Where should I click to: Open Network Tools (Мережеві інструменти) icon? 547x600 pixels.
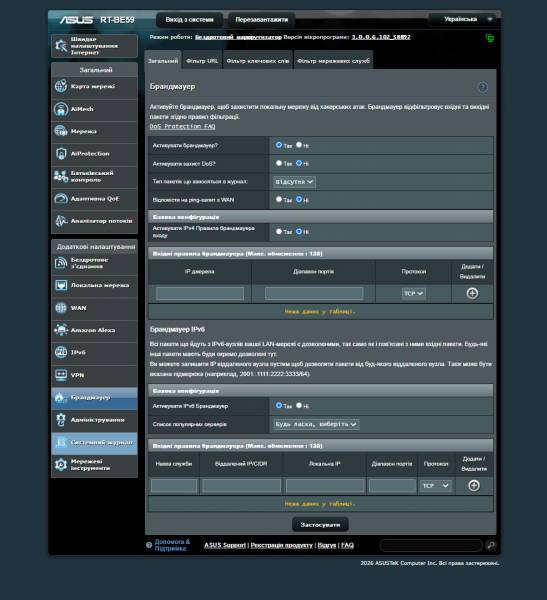click(x=61, y=465)
